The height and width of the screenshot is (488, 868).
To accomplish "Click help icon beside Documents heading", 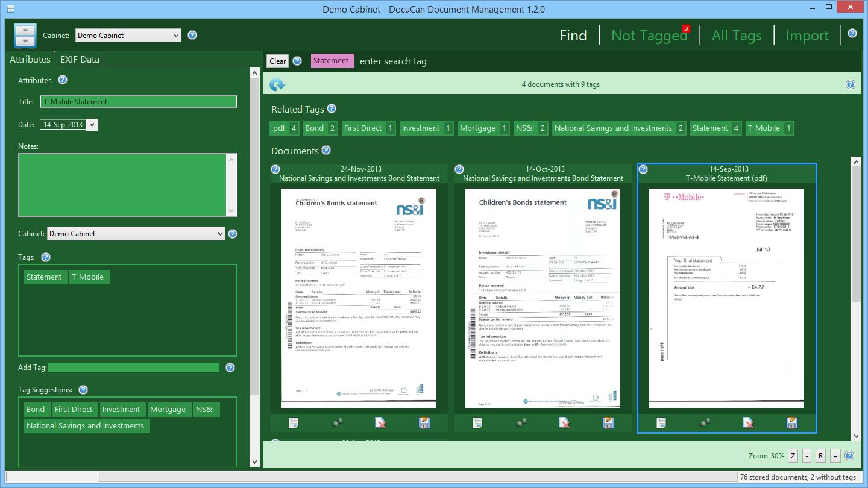I will tap(326, 150).
